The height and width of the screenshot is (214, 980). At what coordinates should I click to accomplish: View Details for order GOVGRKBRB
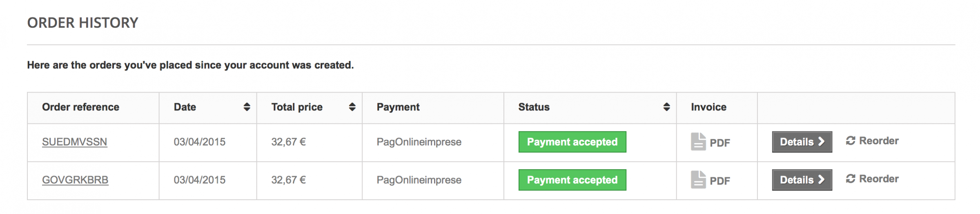[802, 180]
